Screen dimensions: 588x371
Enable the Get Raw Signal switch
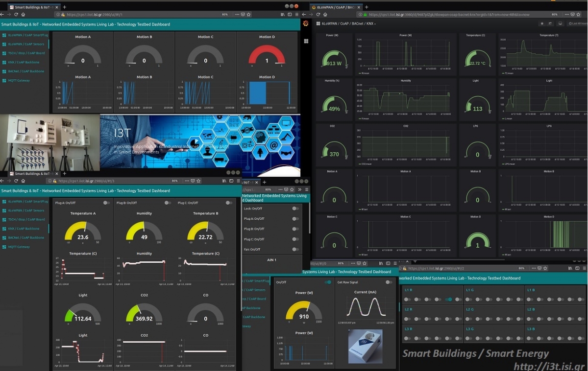(x=389, y=282)
